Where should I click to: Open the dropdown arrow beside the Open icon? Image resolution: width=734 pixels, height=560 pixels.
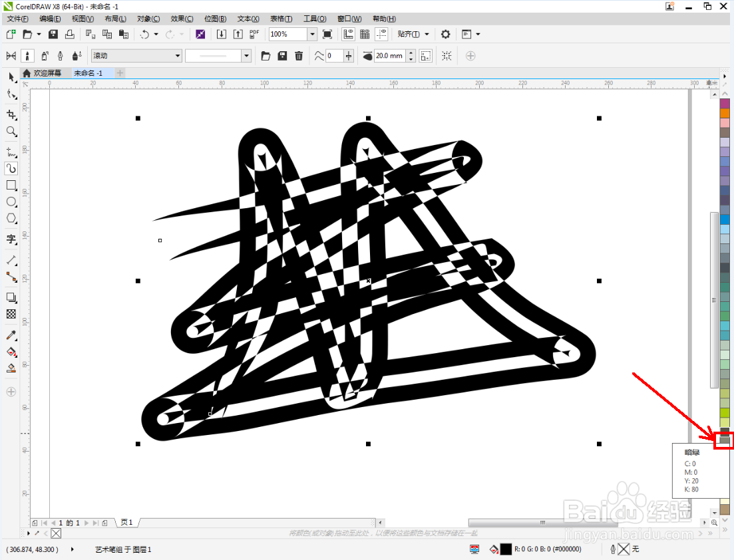pos(39,34)
